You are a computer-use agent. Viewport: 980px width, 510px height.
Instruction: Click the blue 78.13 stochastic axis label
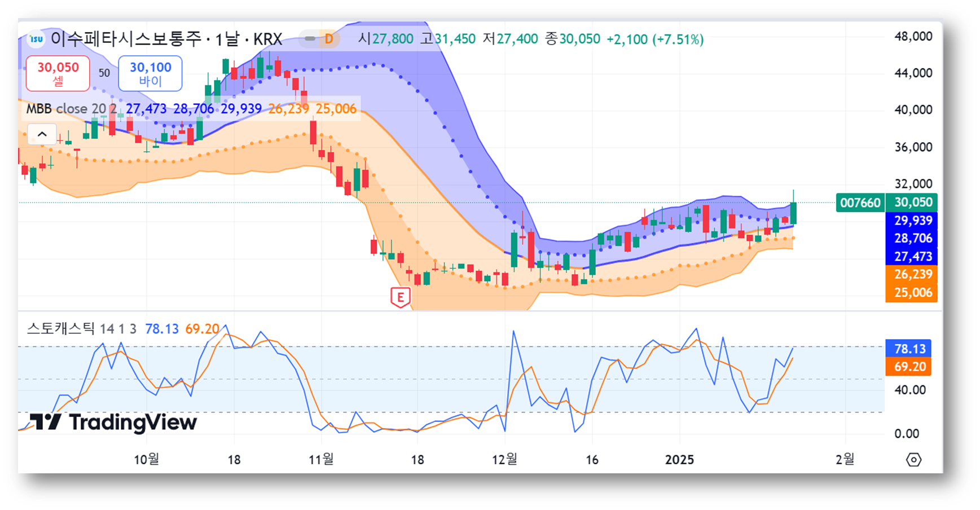[908, 349]
